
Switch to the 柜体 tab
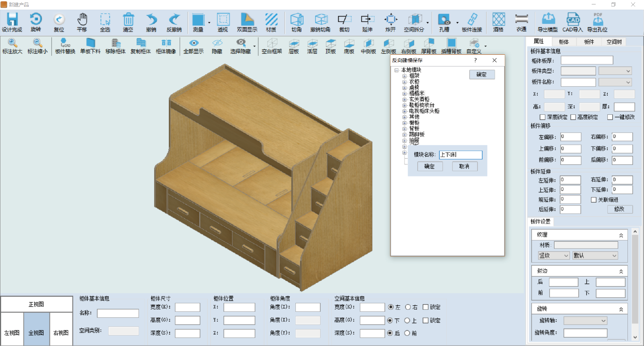click(563, 42)
